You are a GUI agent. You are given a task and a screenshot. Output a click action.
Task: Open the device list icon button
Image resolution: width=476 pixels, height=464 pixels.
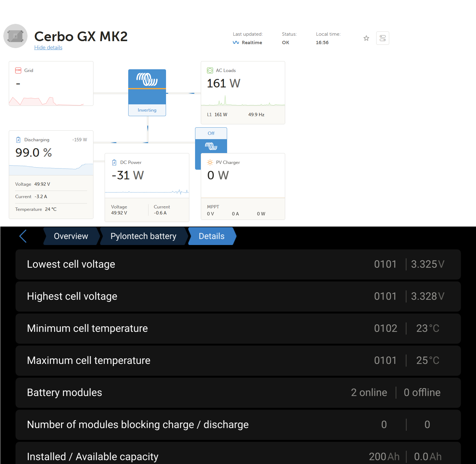(383, 38)
